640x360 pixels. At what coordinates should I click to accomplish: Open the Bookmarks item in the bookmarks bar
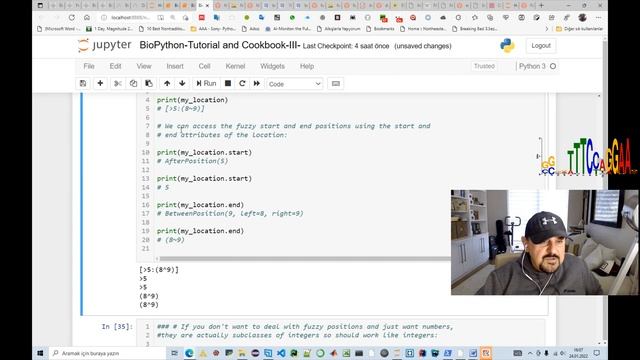380,29
